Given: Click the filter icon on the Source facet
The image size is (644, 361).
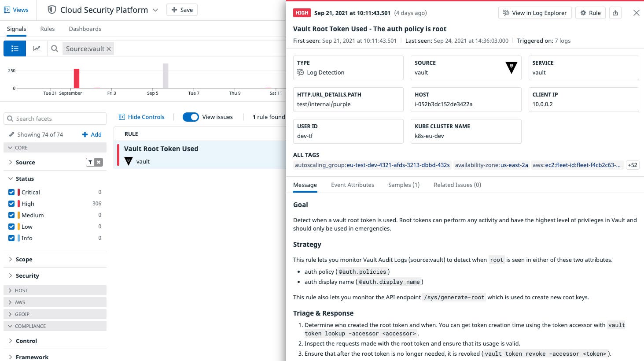Looking at the screenshot, I should click(91, 162).
